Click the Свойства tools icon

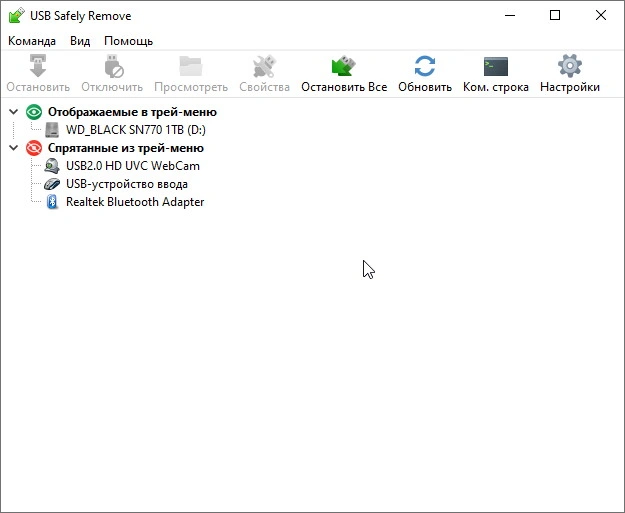[264, 67]
